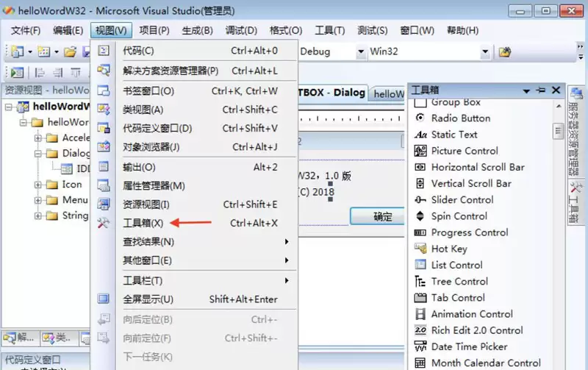The width and height of the screenshot is (588, 370).
Task: Click the toolbox vertical scrollbar thumb
Action: tap(558, 131)
